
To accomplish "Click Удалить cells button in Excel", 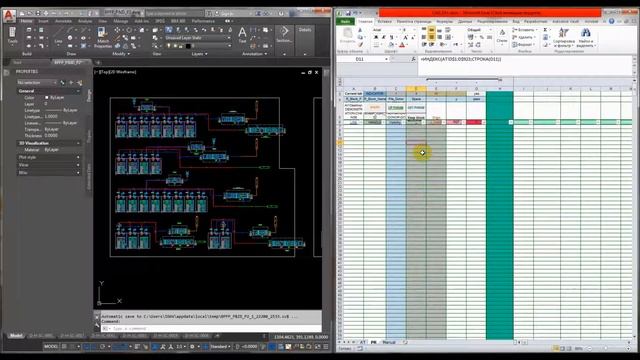I will [x=523, y=37].
